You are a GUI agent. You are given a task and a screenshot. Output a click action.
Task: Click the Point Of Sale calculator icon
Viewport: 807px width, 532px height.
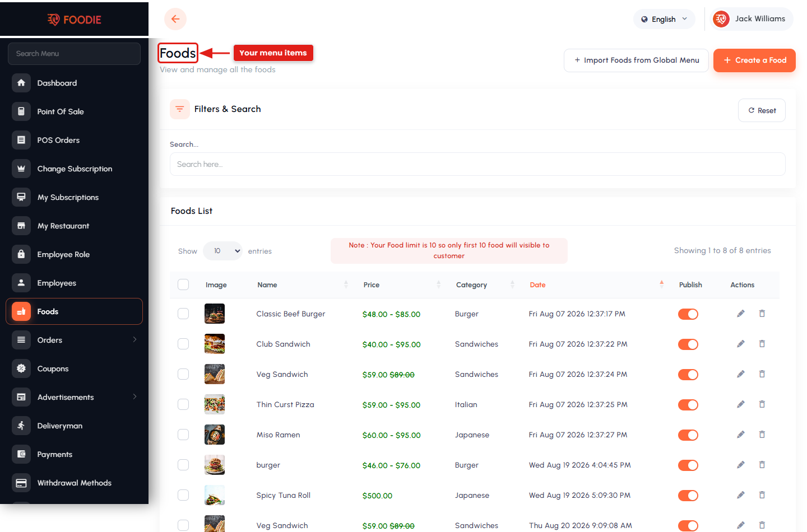pyautogui.click(x=21, y=111)
